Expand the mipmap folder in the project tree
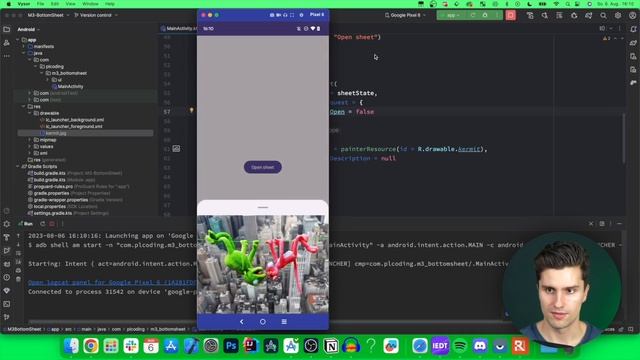 [x=30, y=140]
